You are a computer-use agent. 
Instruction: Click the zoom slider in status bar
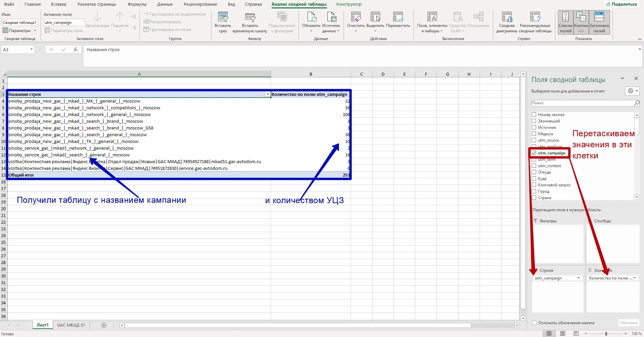pos(606,334)
